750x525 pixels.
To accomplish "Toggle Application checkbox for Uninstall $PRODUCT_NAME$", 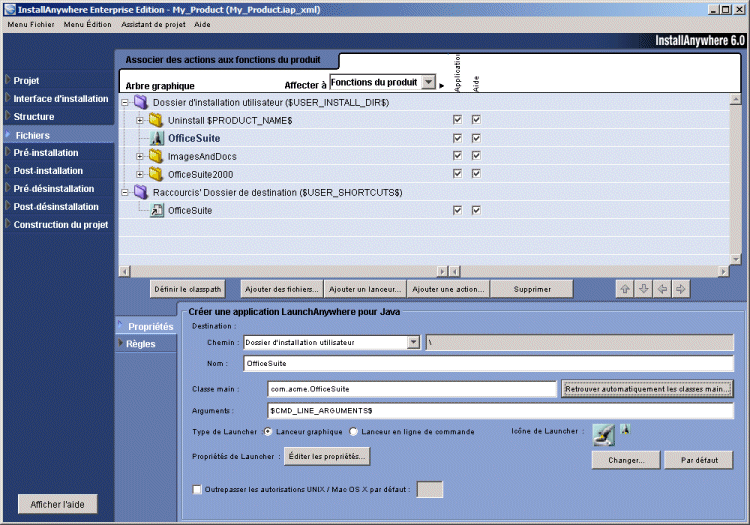I will [457, 120].
